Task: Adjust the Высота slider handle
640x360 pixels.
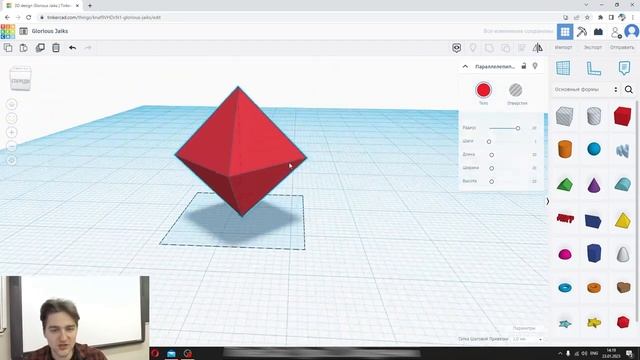Action: pos(492,181)
